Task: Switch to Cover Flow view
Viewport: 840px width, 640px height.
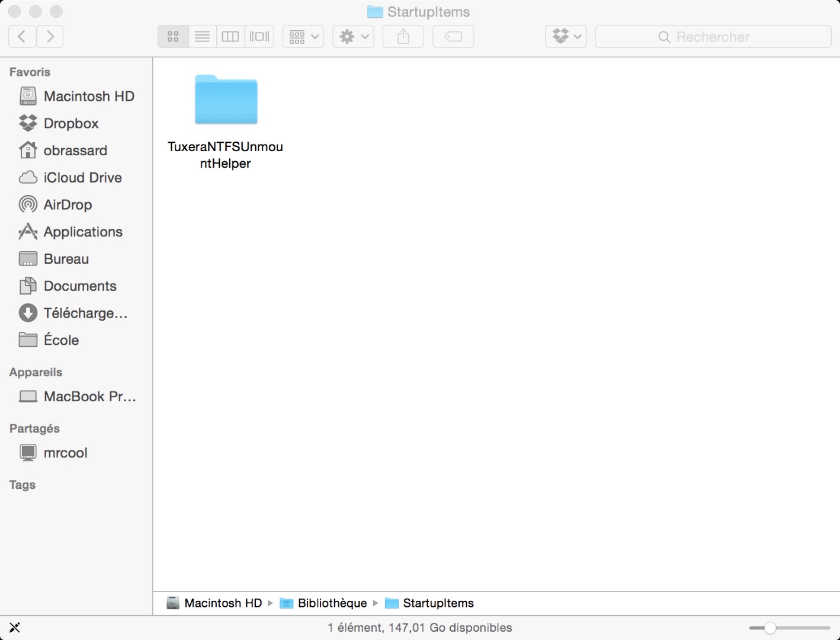Action: [x=259, y=37]
